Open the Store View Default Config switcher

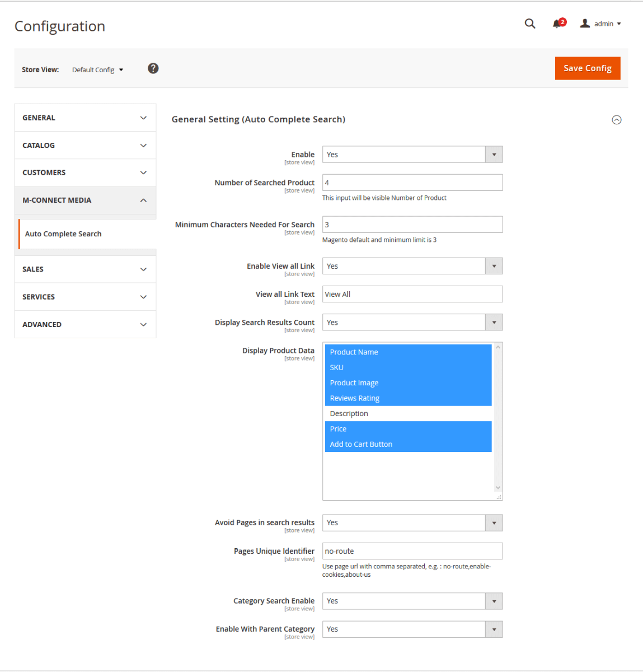click(97, 70)
